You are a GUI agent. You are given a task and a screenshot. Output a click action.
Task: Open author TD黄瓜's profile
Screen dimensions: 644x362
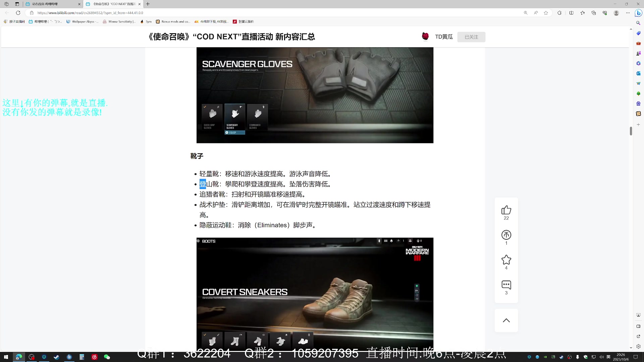point(444,37)
